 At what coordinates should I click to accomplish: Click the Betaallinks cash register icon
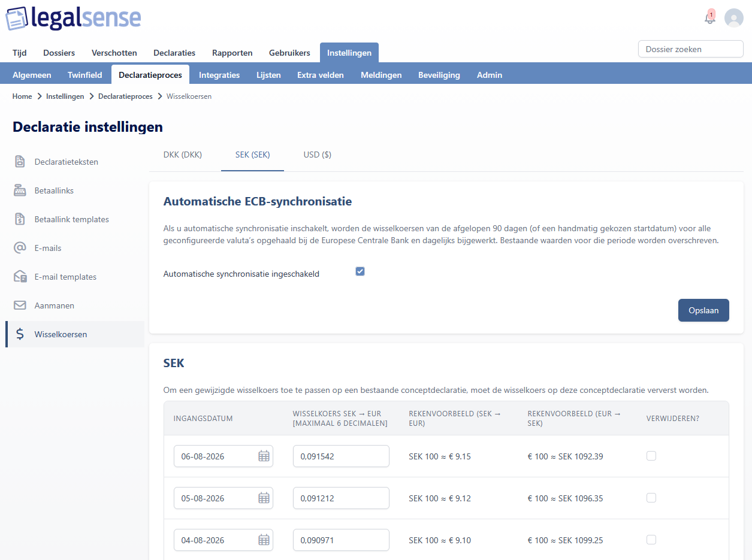coord(20,190)
